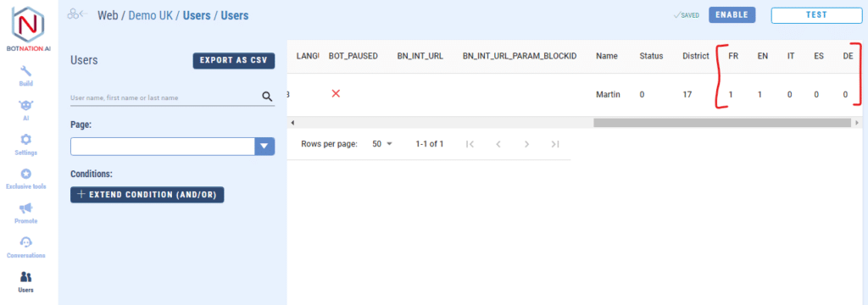Open Exclusive tools star icon
The height and width of the screenshot is (305, 868).
(x=25, y=179)
